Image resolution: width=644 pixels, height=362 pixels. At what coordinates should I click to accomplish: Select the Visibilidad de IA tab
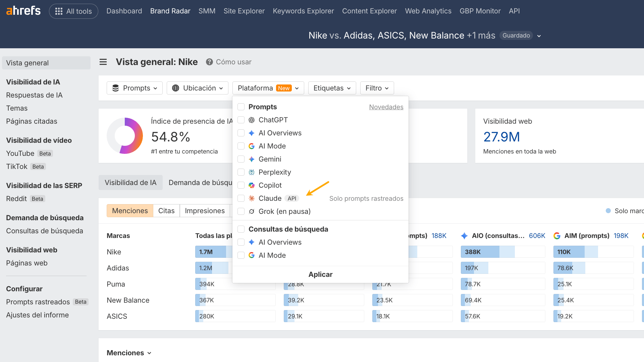pos(130,183)
